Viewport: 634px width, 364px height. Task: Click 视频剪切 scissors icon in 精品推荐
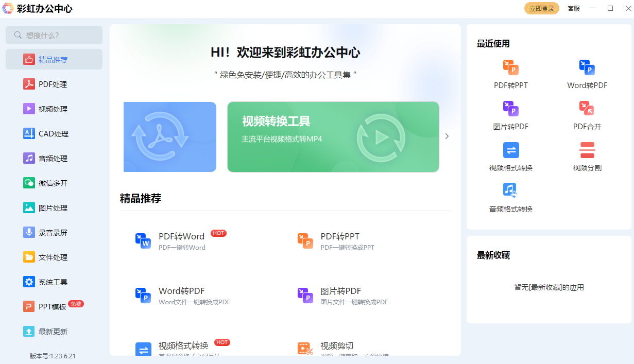click(x=305, y=349)
